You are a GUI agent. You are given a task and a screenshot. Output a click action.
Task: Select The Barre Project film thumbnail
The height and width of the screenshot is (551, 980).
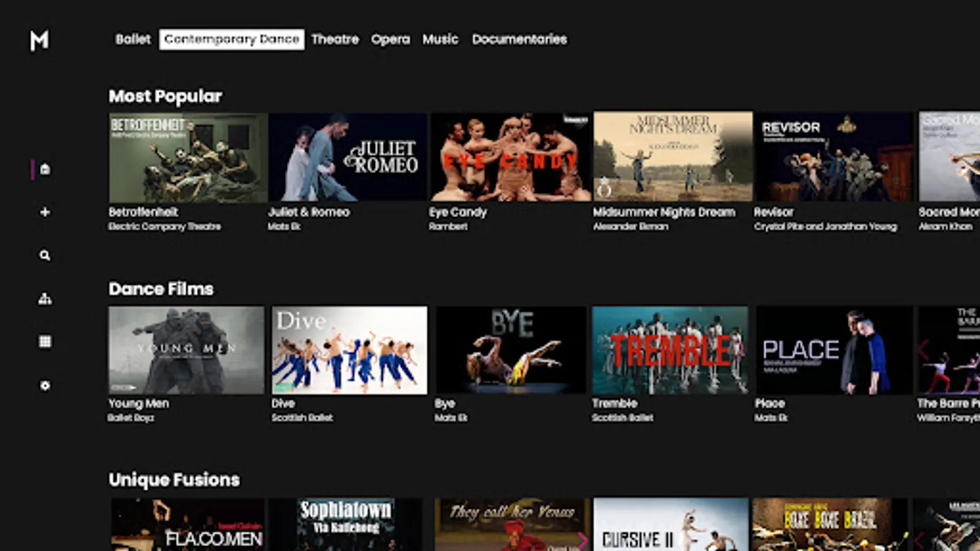pos(949,350)
